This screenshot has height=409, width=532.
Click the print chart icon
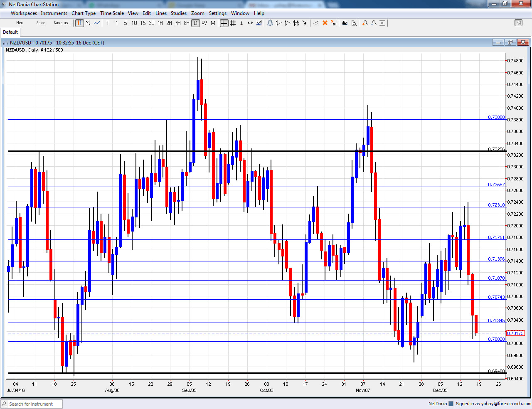pyautogui.click(x=345, y=23)
